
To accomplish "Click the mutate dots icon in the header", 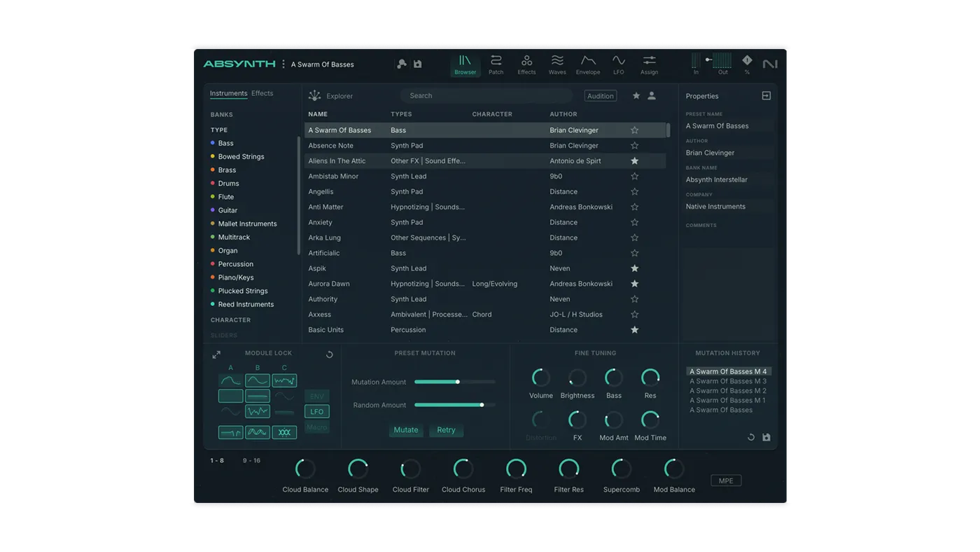I will click(402, 64).
